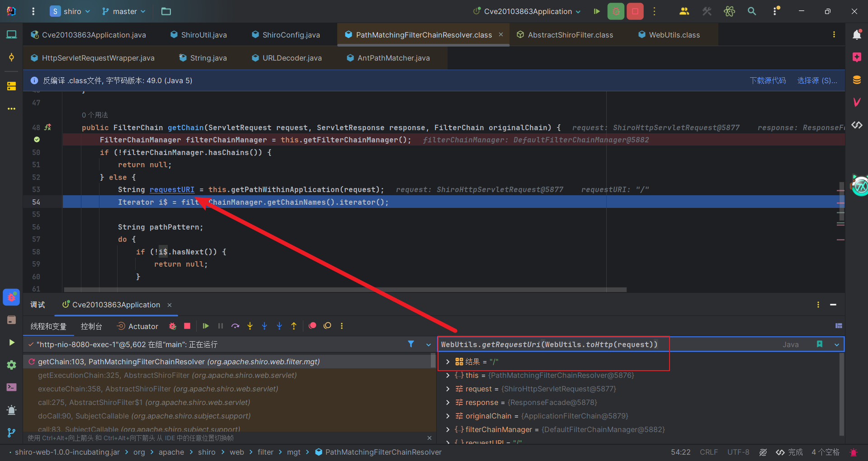Open Code With Me people icon

(684, 11)
